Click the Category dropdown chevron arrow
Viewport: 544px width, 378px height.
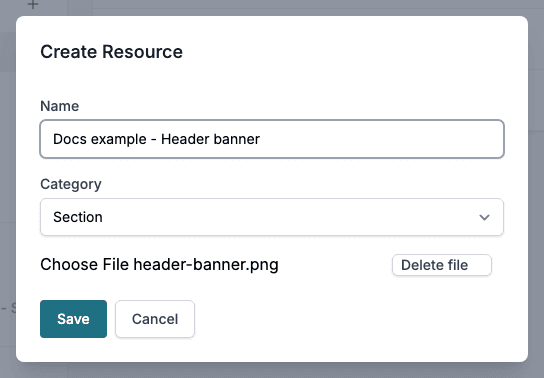coord(484,217)
